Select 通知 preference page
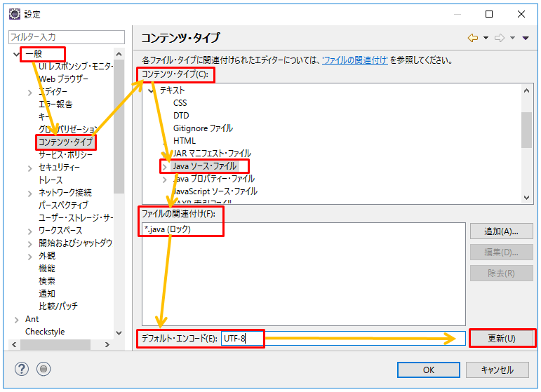This screenshot has width=541, height=392. point(47,294)
